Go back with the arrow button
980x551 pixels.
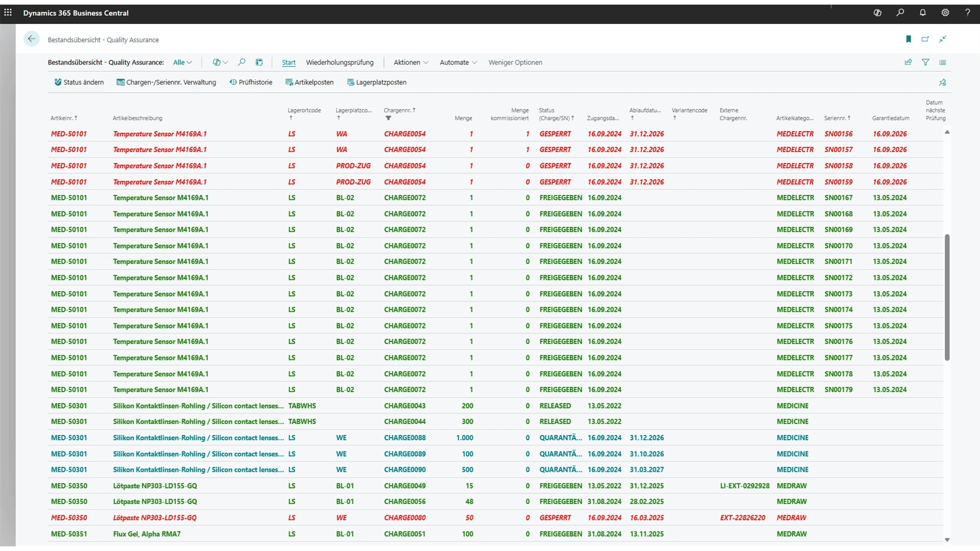click(32, 39)
